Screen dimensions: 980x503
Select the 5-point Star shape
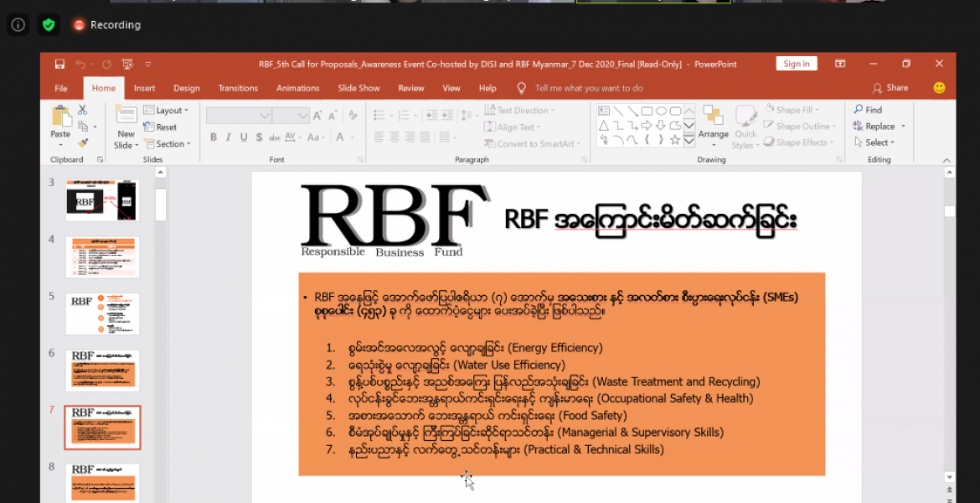point(675,141)
